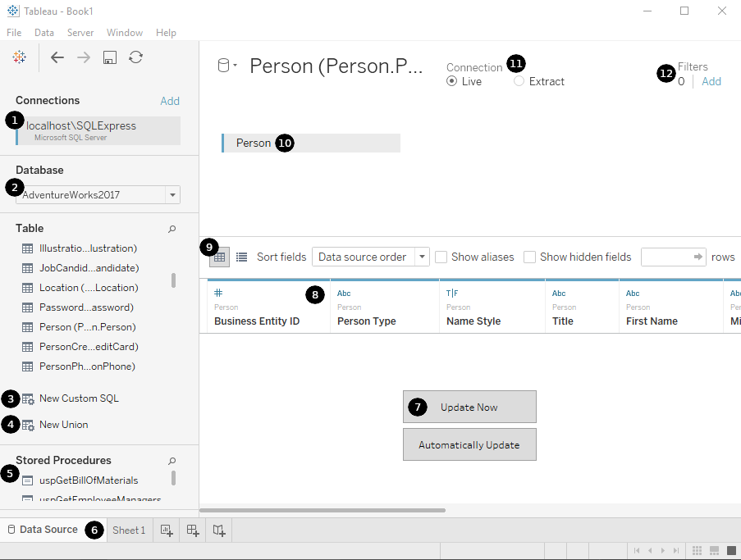The width and height of the screenshot is (741, 560).
Task: Click the Save disk icon in toolbar
Action: (110, 57)
